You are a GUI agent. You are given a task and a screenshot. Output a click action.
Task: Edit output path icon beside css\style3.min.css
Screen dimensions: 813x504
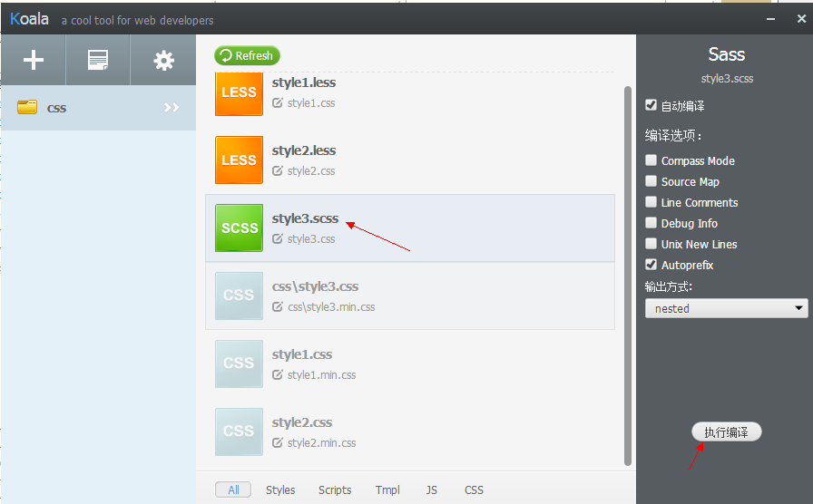point(278,306)
